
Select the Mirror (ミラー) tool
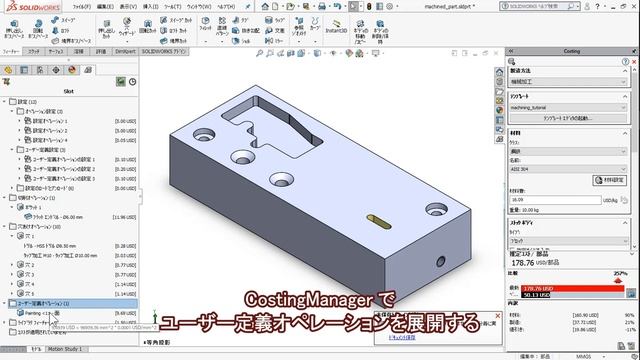click(274, 41)
